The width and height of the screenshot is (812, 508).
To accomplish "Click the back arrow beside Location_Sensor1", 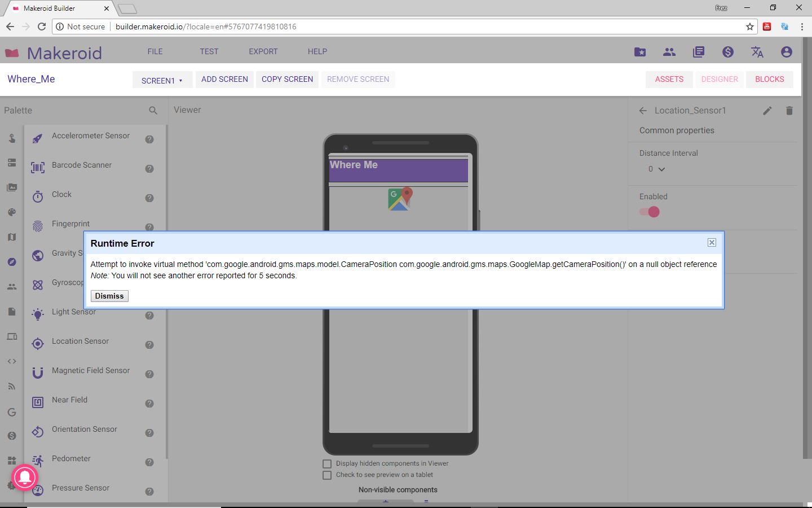I will [x=643, y=111].
